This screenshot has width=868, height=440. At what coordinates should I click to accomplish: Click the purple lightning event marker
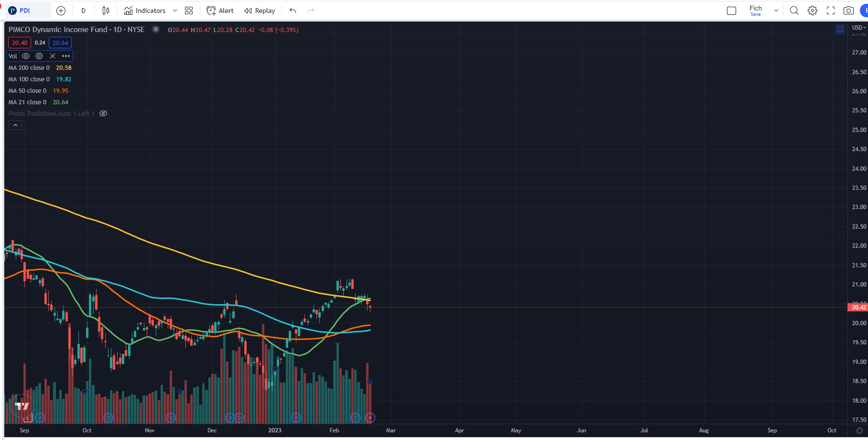[370, 418]
